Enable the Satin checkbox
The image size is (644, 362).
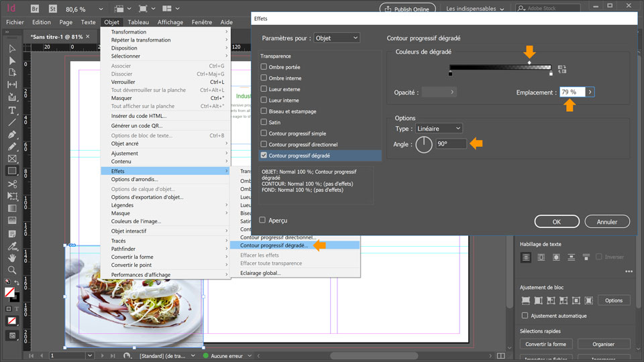[x=264, y=122]
